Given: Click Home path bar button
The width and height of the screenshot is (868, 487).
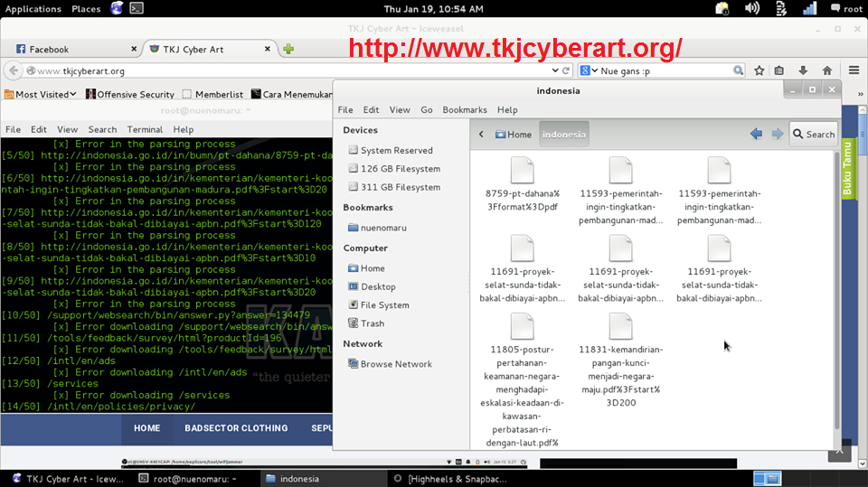Looking at the screenshot, I should pos(514,135).
